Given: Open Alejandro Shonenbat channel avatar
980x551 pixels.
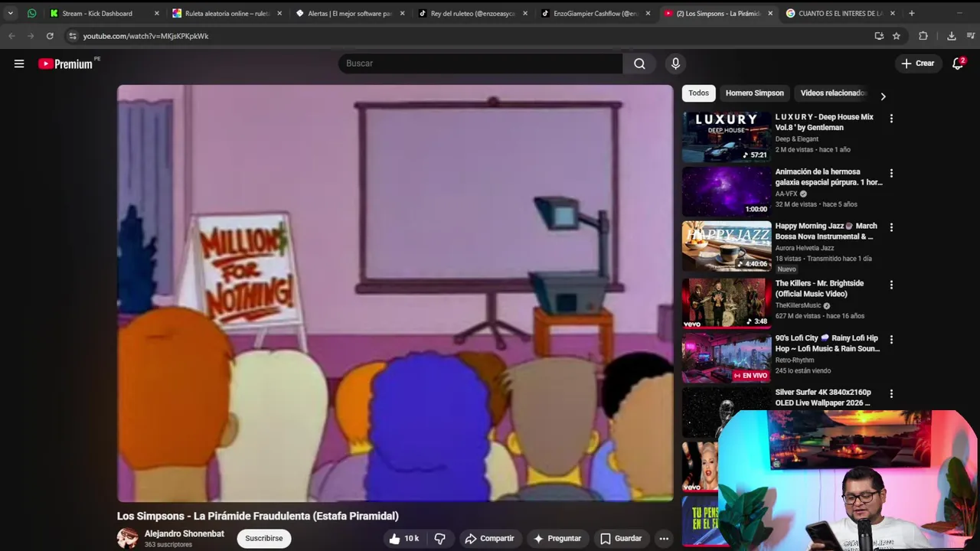Looking at the screenshot, I should pos(128,538).
